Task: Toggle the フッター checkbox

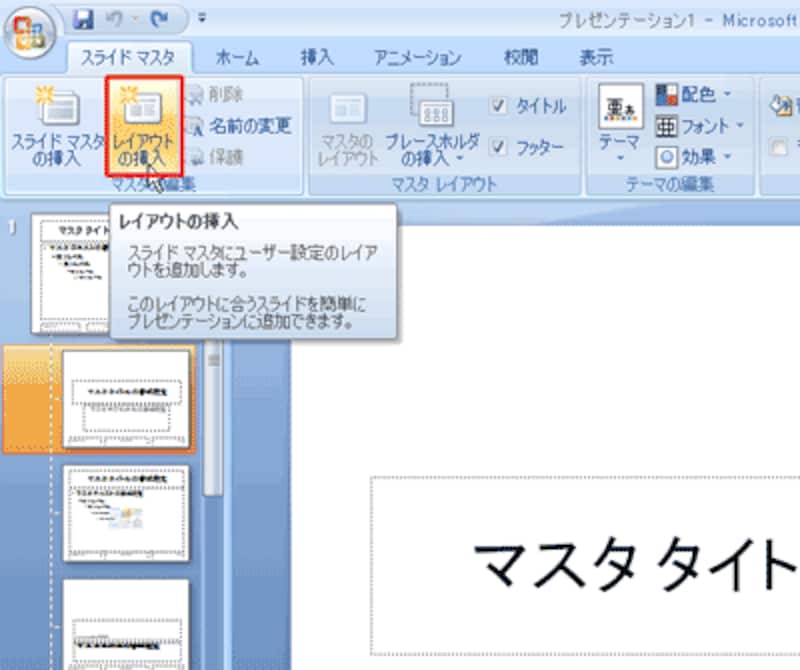Action: (x=499, y=147)
